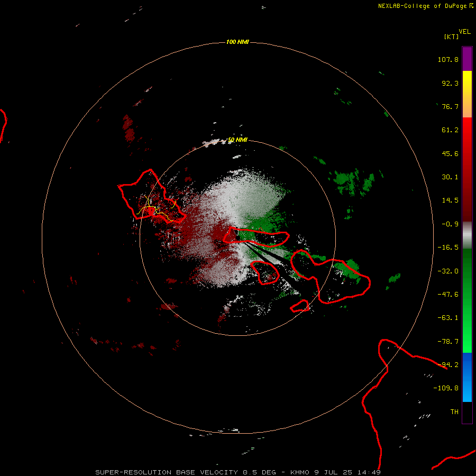Click the 76.7 velocity scale value
Image resolution: width=476 pixels, height=476 pixels.
tap(450, 106)
